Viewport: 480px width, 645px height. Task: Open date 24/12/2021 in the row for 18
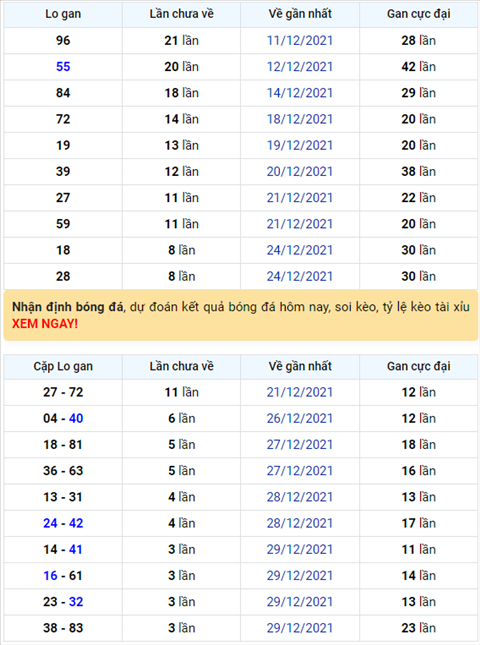(x=300, y=250)
